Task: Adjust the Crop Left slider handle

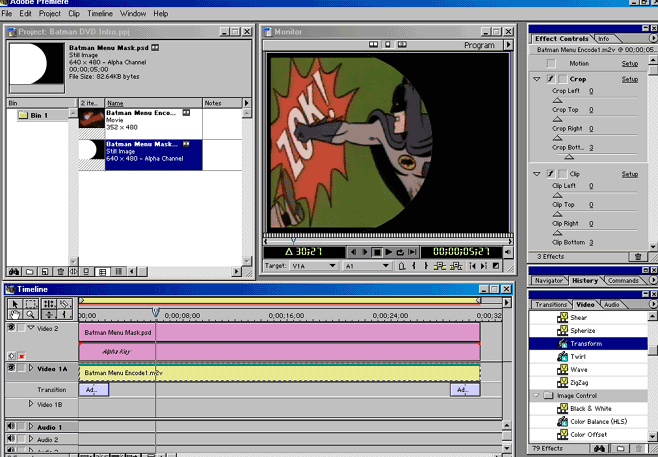Action: (557, 100)
